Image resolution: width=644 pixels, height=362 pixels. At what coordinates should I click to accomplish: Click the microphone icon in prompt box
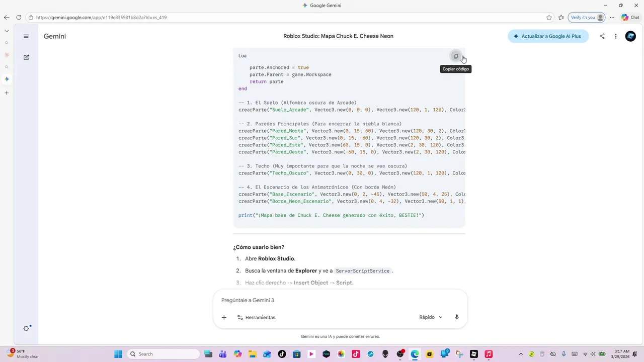point(457,317)
